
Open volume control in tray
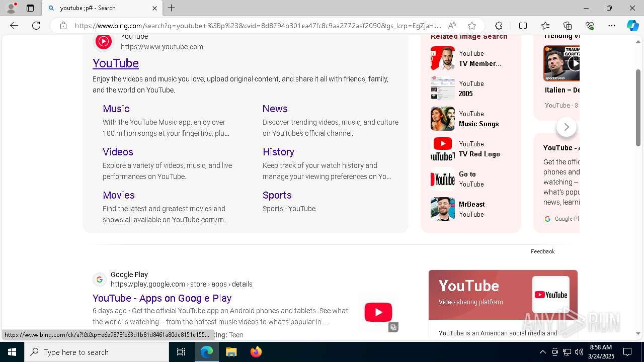579,352
